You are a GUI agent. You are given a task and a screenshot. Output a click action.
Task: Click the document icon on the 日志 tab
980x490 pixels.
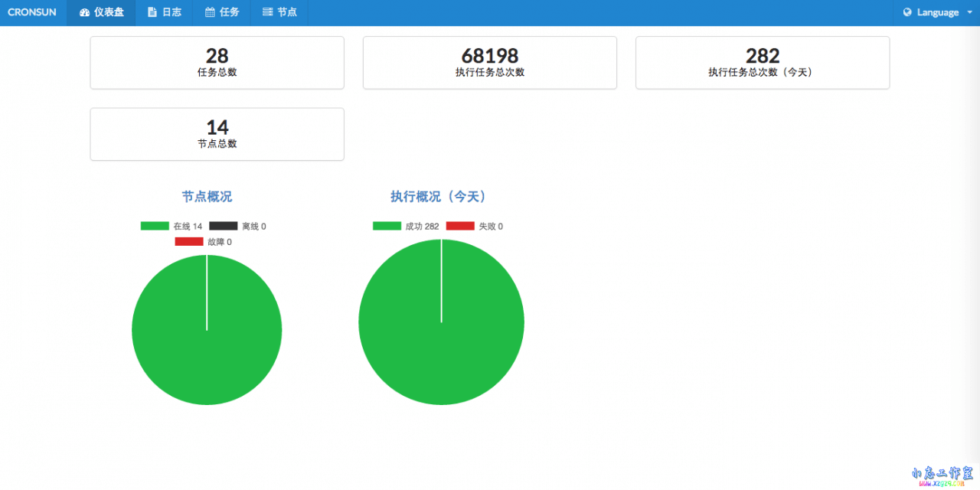(152, 12)
